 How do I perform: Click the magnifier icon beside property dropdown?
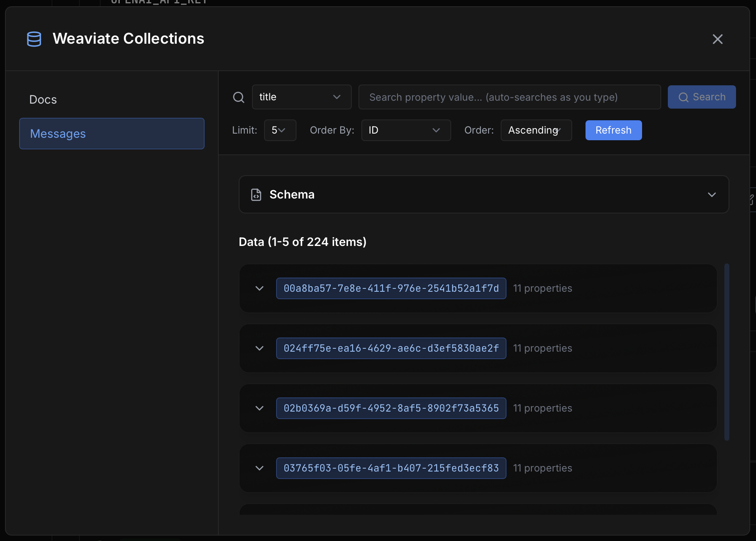tap(239, 97)
